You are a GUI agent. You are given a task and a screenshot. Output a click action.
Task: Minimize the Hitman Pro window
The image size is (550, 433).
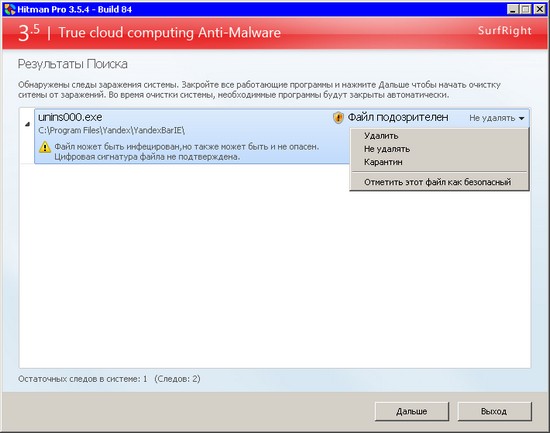coord(512,9)
